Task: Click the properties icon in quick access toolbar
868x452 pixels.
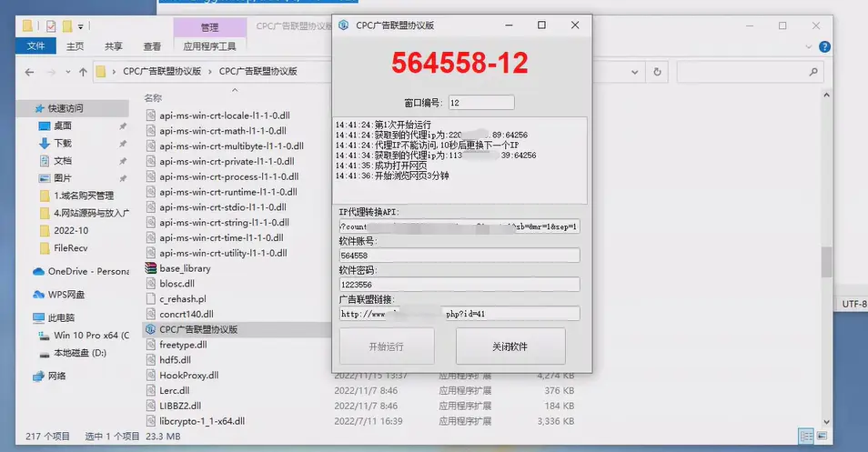Action: [51, 26]
